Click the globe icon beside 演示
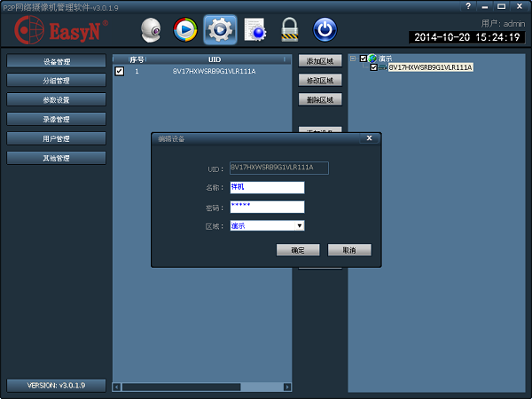The image size is (532, 399). coord(372,59)
